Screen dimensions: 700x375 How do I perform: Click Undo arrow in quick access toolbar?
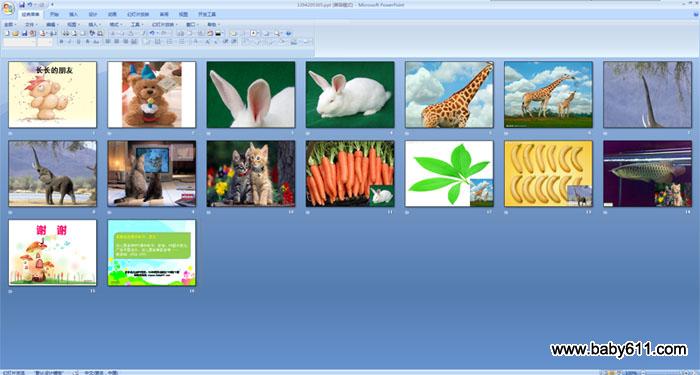point(30,4)
